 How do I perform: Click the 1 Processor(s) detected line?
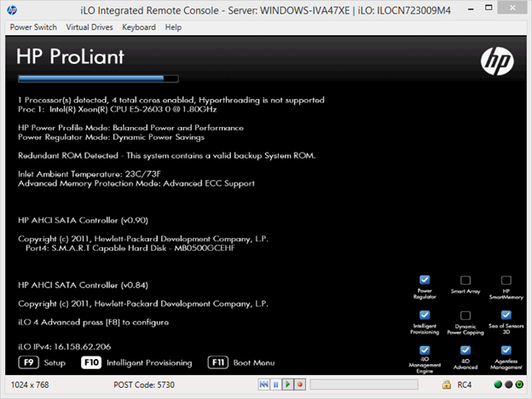[x=171, y=100]
